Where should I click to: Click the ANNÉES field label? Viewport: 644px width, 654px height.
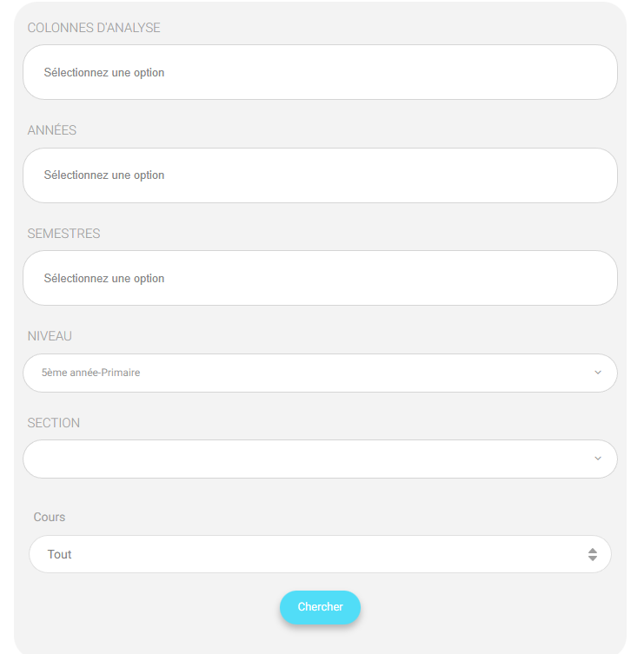click(52, 129)
